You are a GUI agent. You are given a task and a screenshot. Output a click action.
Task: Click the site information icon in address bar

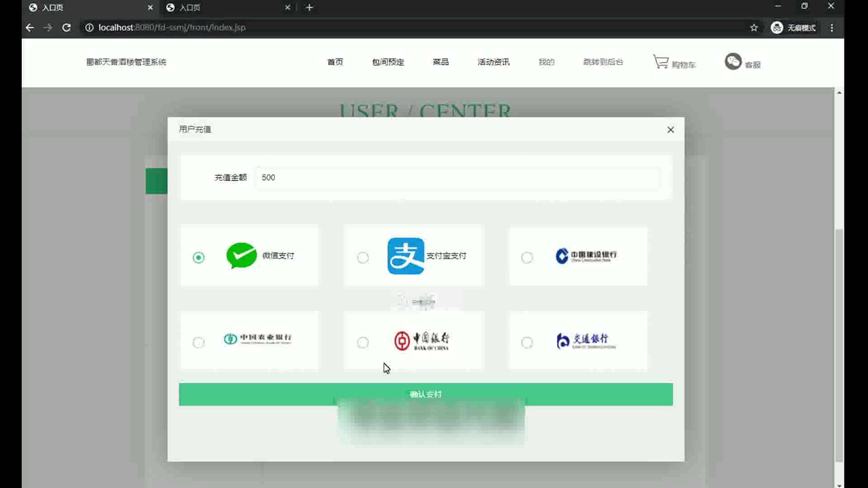click(90, 28)
